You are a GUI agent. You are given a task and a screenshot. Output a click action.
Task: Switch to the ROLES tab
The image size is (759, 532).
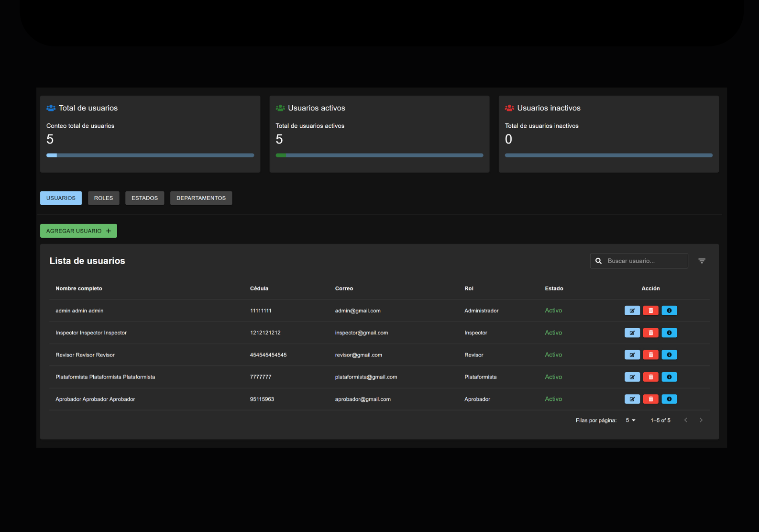103,198
